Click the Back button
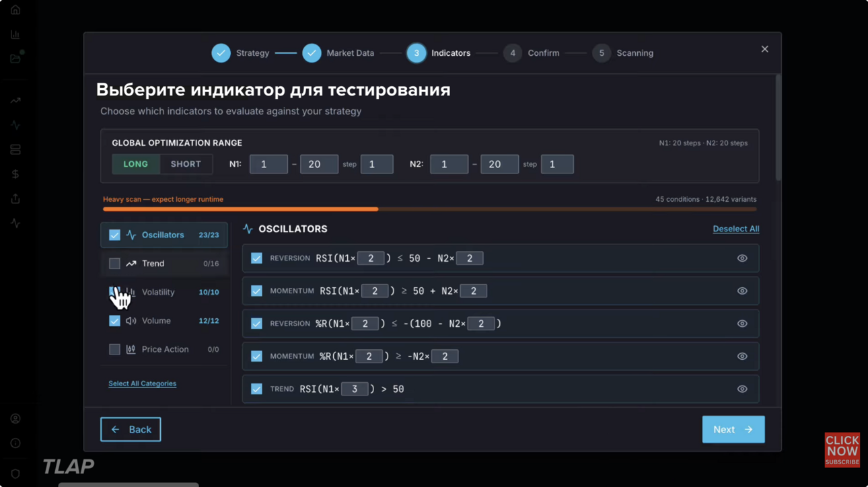The width and height of the screenshot is (868, 487). (x=131, y=429)
